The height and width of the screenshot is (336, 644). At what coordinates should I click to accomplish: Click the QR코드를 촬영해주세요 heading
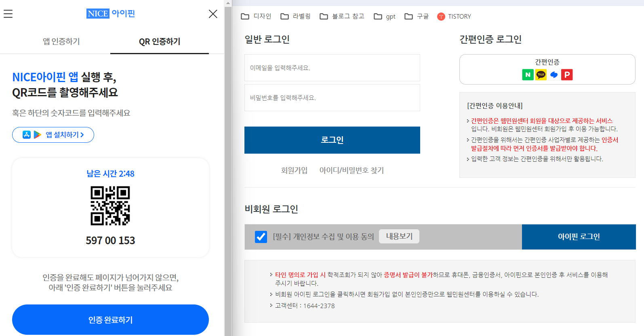(x=65, y=93)
